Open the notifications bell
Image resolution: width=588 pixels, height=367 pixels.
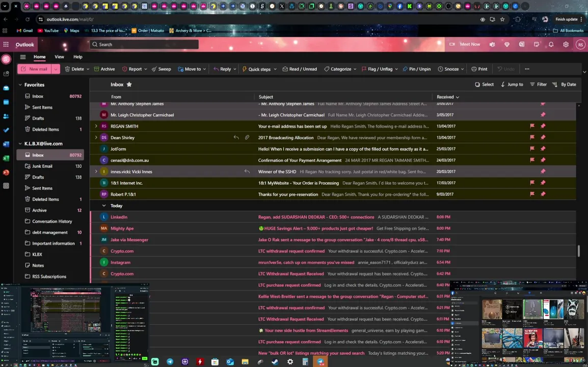click(551, 44)
